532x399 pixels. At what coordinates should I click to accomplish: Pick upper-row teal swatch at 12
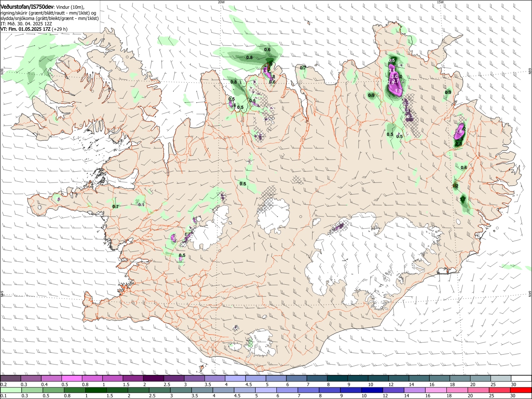pyautogui.click(x=399, y=379)
